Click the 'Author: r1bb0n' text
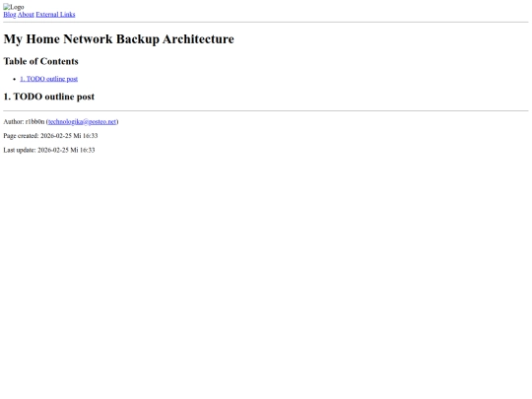532x399 pixels. (24, 121)
